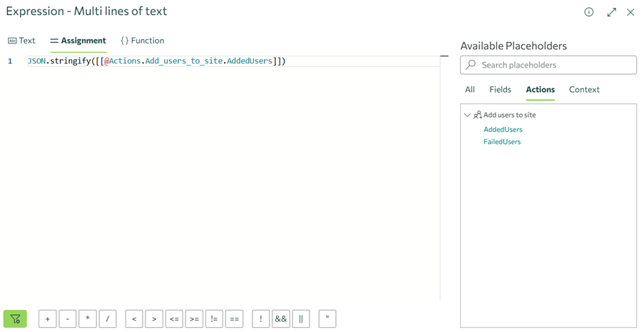
Task: Click the green filter button
Action: tap(15, 319)
